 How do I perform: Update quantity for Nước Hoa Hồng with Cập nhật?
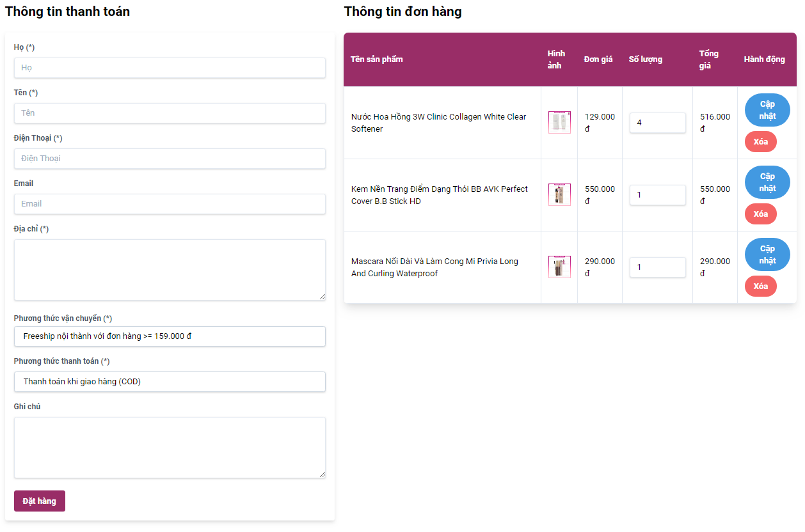[767, 110]
